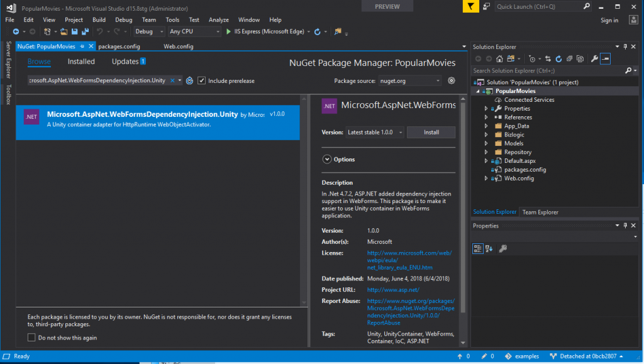Open Debug configuration dropdown
The image size is (644, 364).
[149, 31]
